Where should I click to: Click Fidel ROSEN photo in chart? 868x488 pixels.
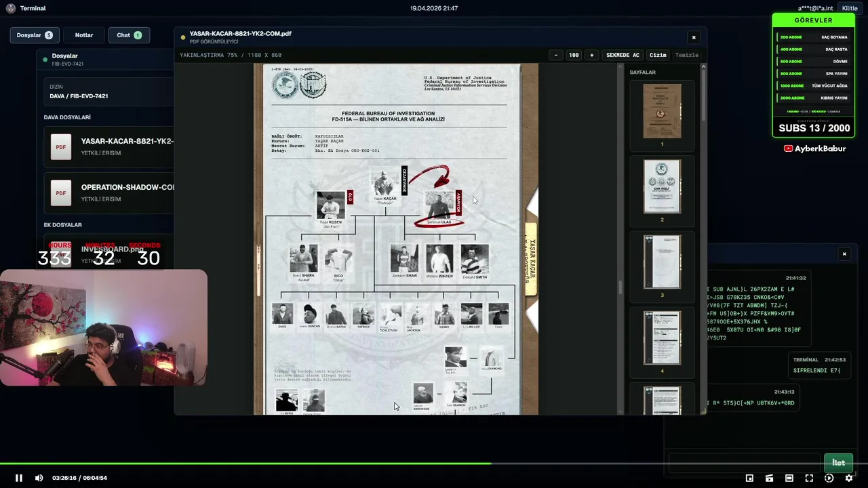(331, 205)
